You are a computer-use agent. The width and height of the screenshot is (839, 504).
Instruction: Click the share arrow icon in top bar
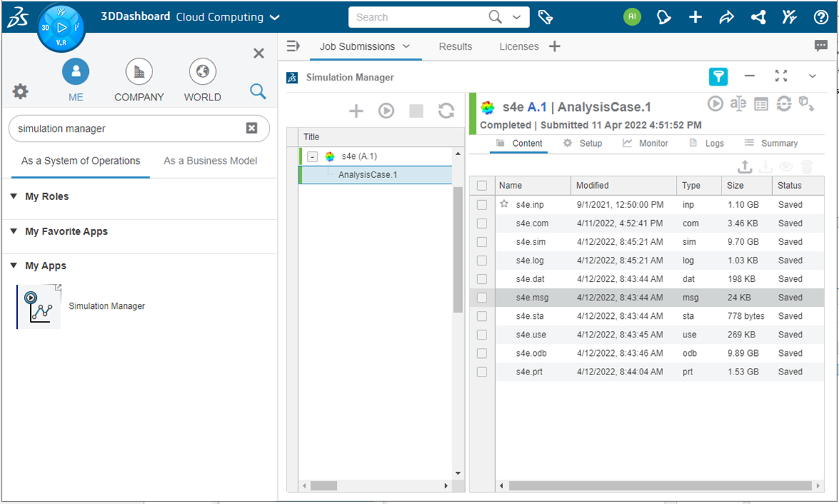pyautogui.click(x=726, y=17)
